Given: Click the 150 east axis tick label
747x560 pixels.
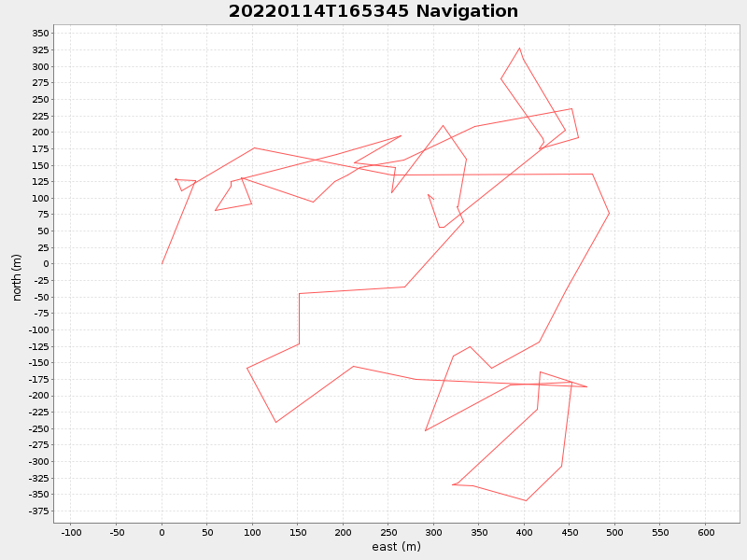Looking at the screenshot, I should point(298,532).
